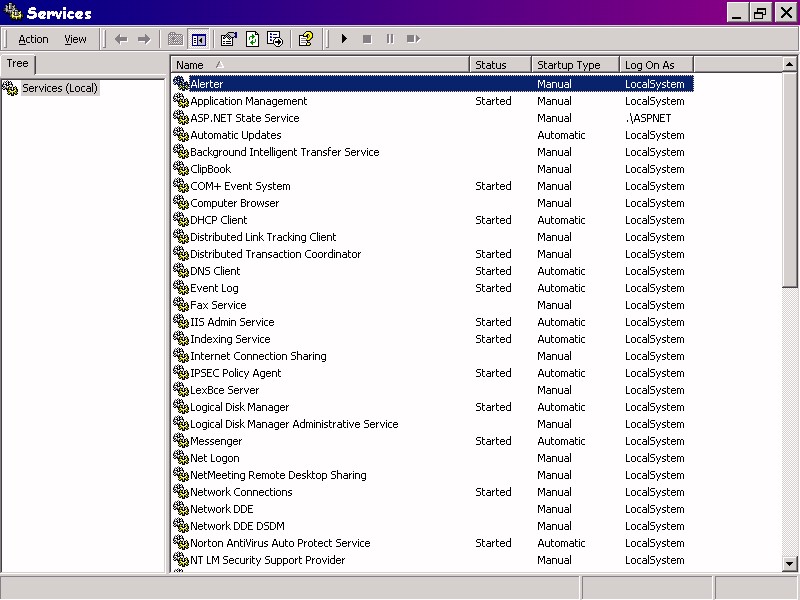
Task: Select the Fax Service name
Action: (218, 305)
